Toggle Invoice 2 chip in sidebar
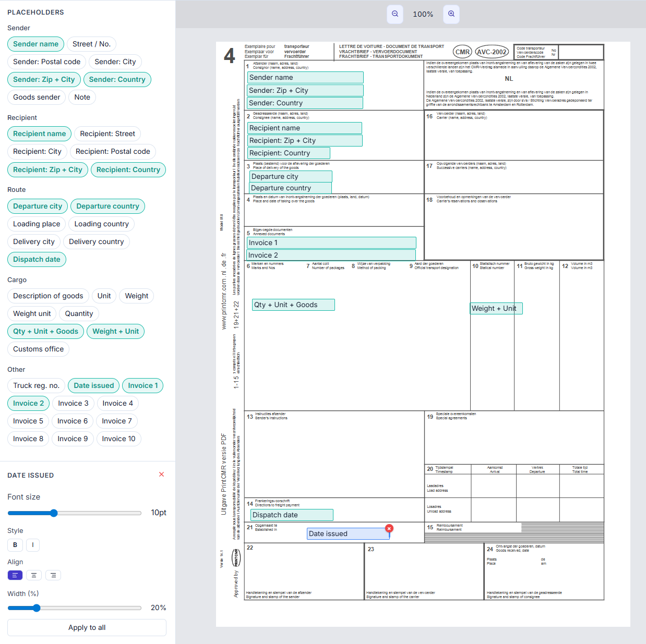The height and width of the screenshot is (644, 646). click(29, 403)
